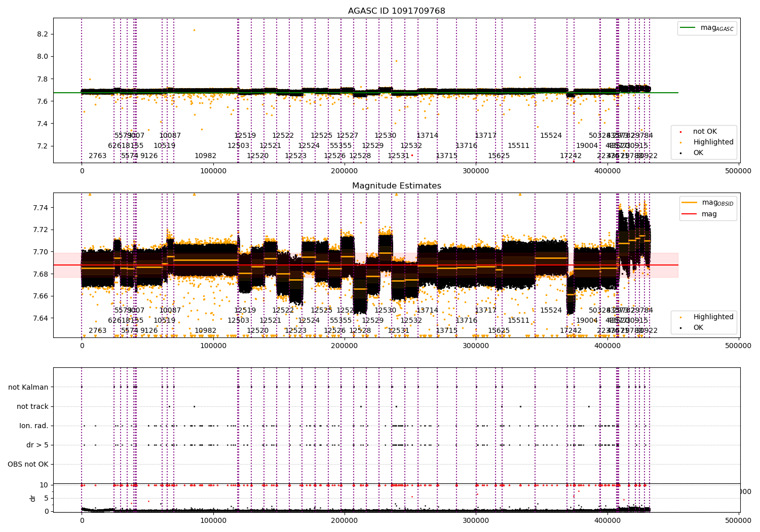Click y-tick 7.2 on top plot
Screen dimensions: 760x532
(x=43, y=146)
